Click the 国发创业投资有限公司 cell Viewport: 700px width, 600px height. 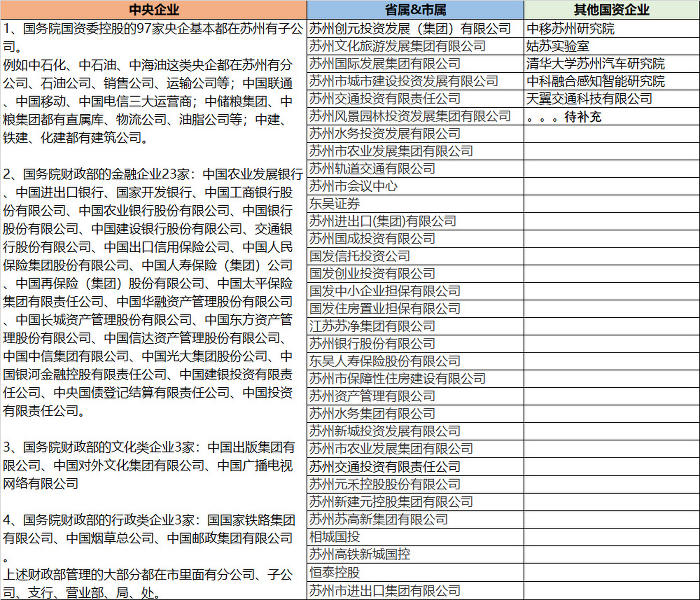click(415, 273)
